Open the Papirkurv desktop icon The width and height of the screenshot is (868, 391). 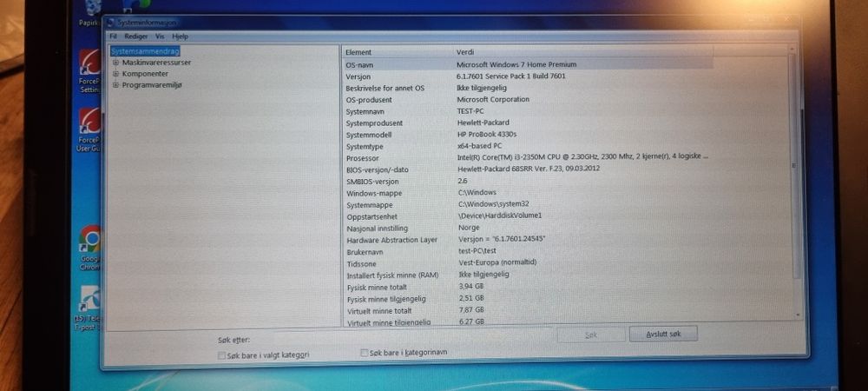click(x=91, y=12)
